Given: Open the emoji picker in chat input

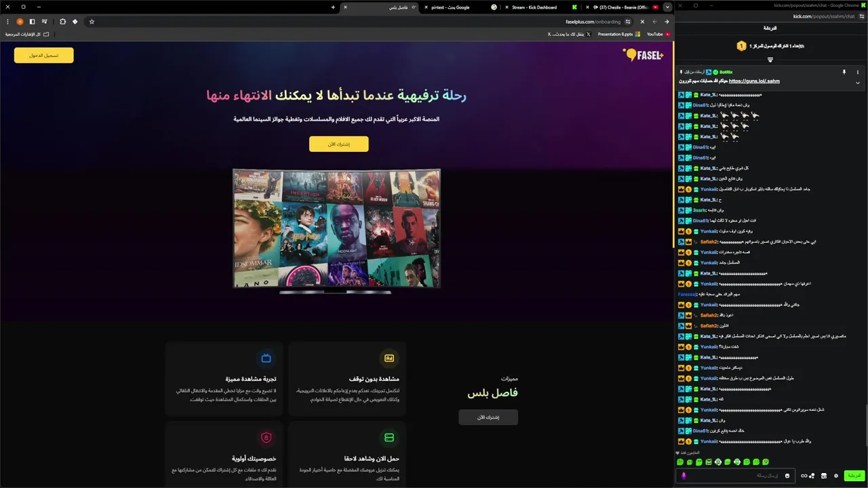Looking at the screenshot, I should point(787,476).
